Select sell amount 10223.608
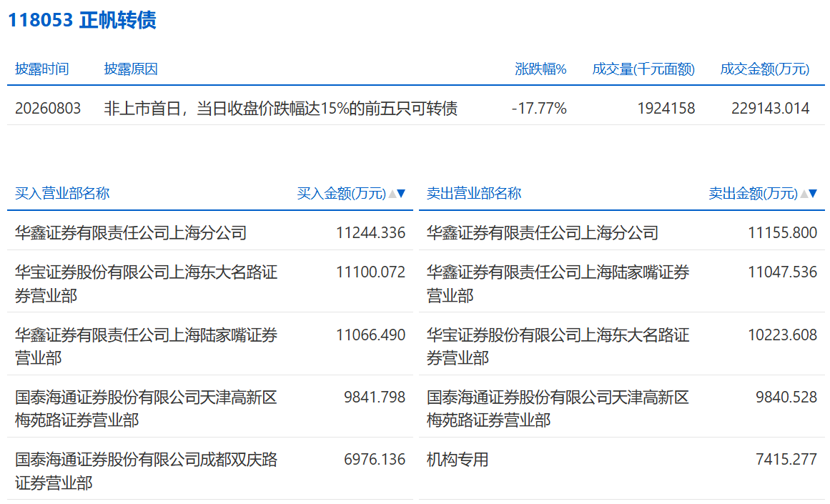This screenshot has height=504, width=830. click(x=782, y=335)
